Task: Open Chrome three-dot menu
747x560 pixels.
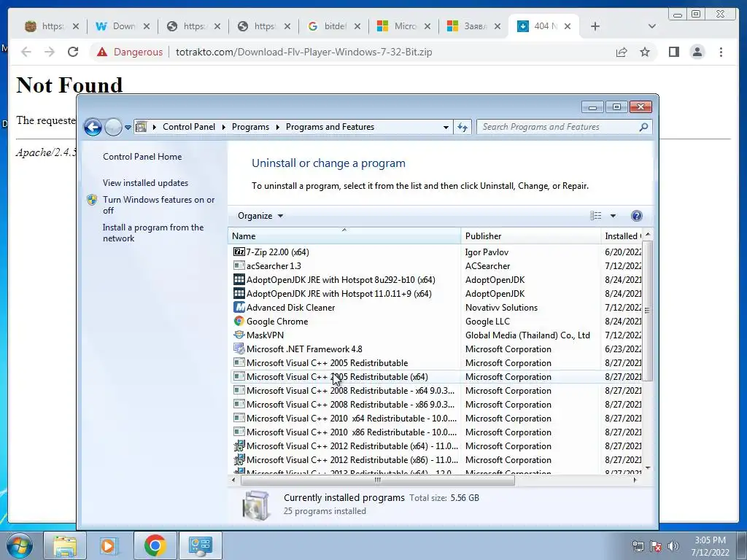Action: click(721, 52)
